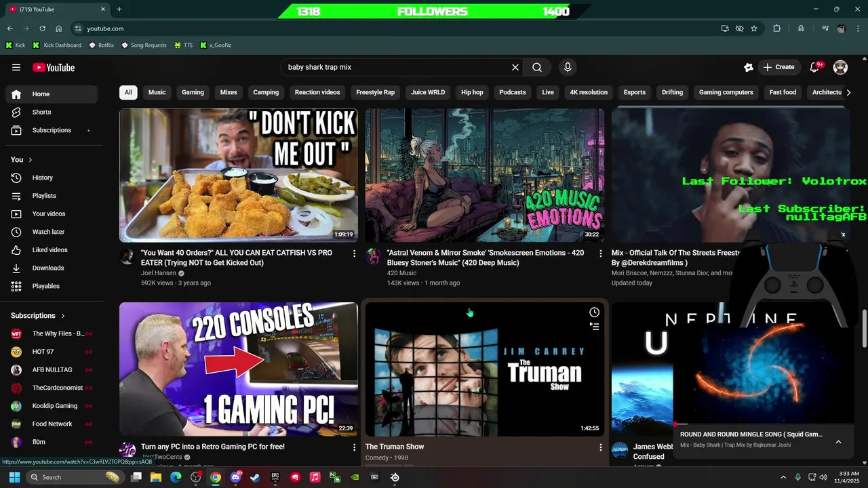Open the notifications bell

point(815,67)
